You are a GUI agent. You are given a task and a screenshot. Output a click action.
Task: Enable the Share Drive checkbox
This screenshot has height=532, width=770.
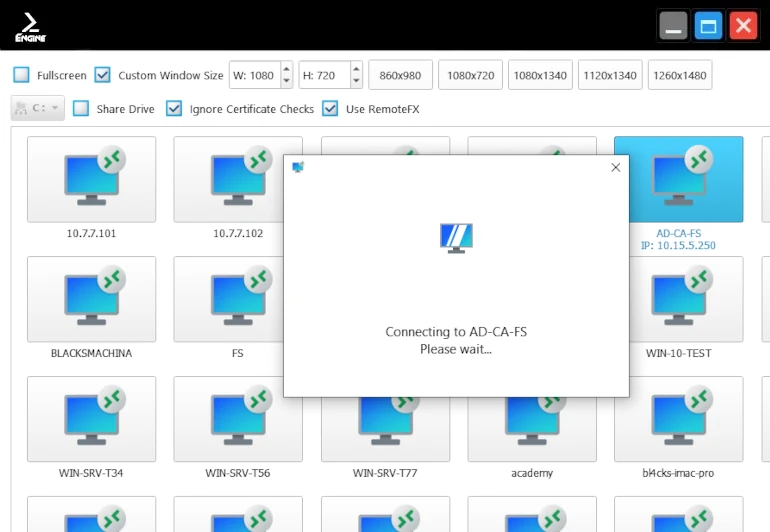click(x=81, y=109)
